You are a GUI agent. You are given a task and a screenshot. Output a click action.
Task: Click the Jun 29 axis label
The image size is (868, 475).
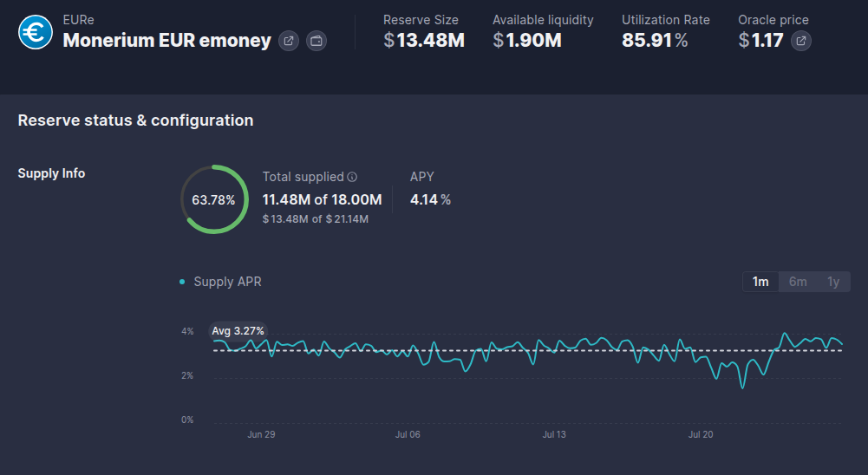pos(261,434)
